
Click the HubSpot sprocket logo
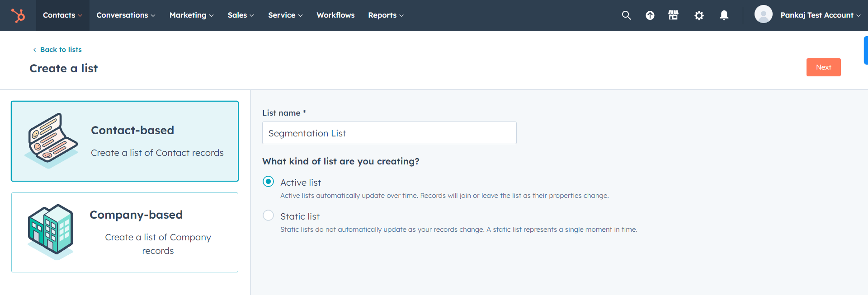point(18,15)
